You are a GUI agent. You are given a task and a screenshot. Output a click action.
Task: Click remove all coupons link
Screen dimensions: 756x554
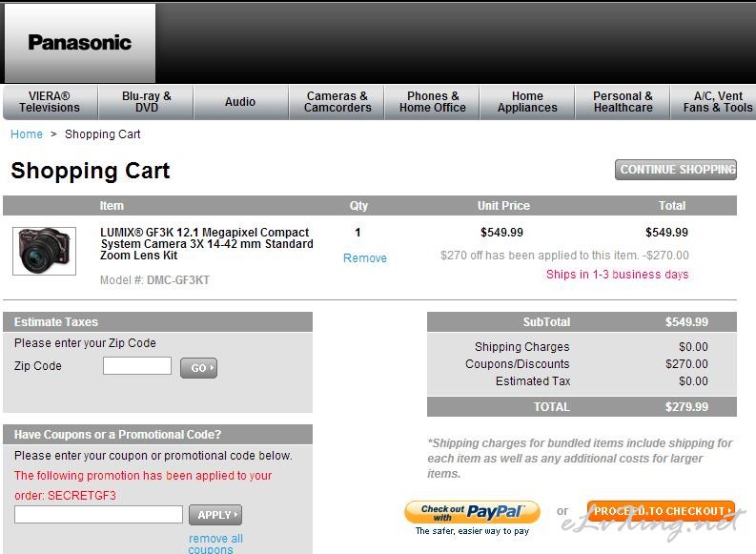tap(215, 544)
